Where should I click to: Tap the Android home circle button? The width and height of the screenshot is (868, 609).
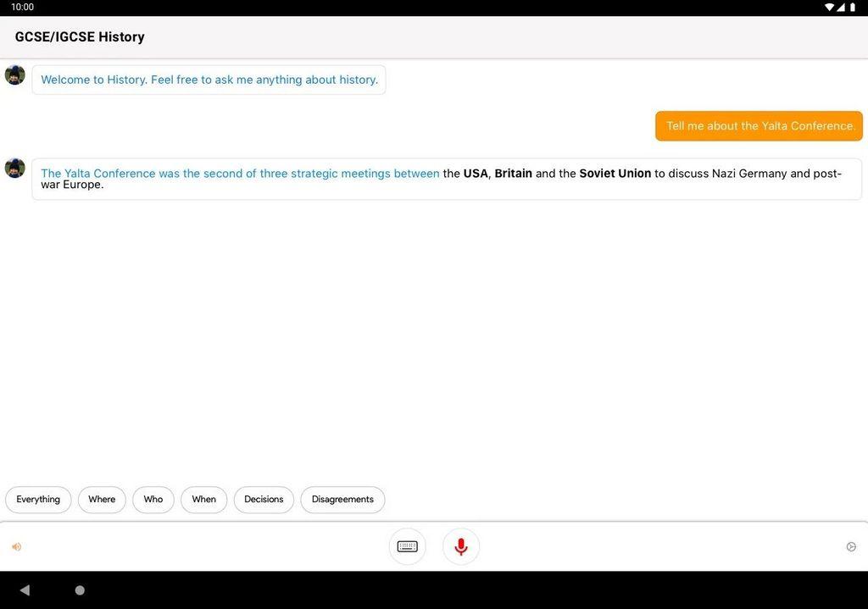(x=80, y=590)
